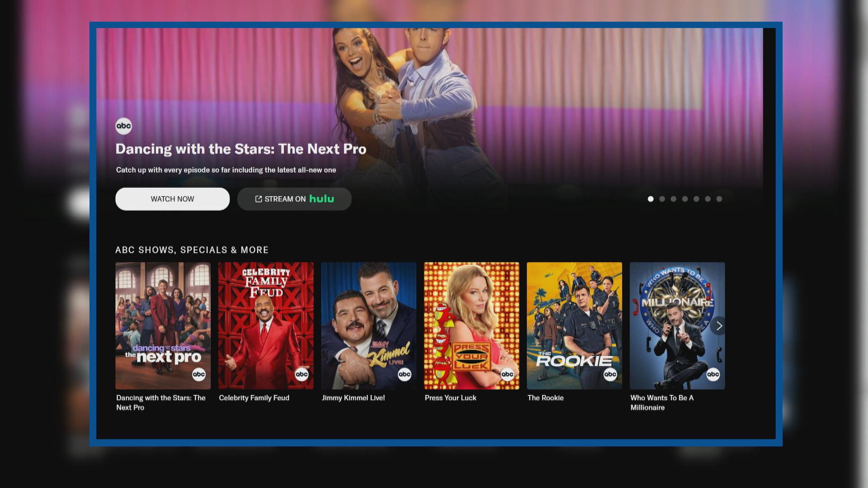
Task: Click the external-link icon in Stream on Hulu
Action: pyautogui.click(x=259, y=199)
